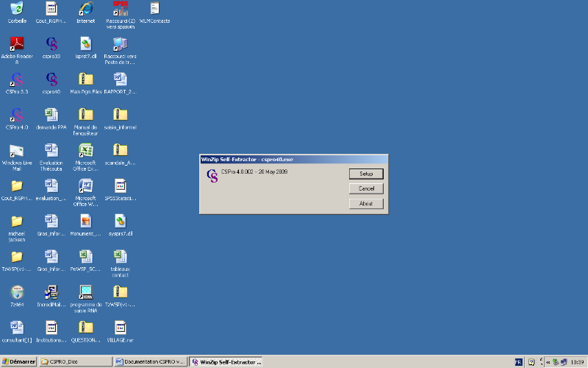Select the tableaux contact Excel file
Viewport: 588px width, 368px height.
click(x=121, y=263)
